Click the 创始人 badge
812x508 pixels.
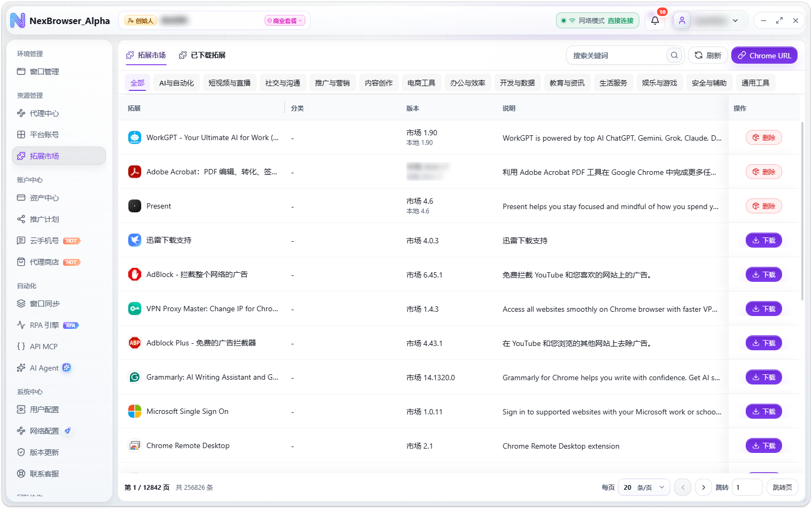tap(141, 21)
